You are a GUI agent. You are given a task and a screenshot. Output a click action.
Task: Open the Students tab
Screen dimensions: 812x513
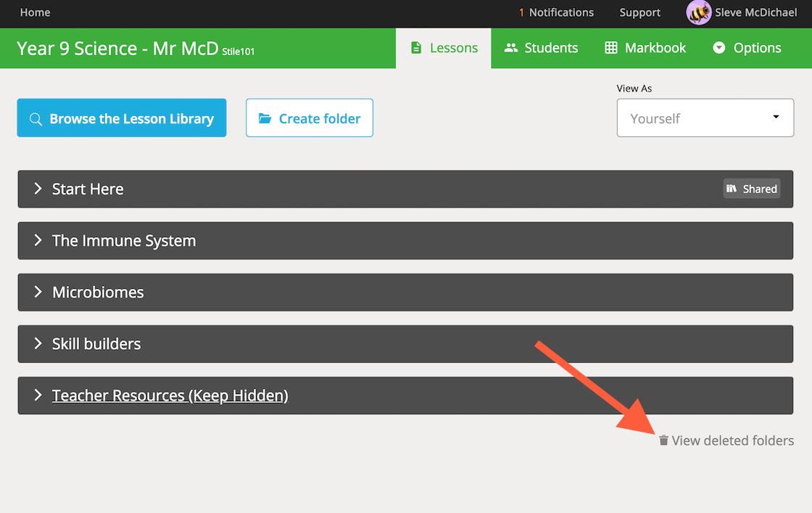pyautogui.click(x=541, y=48)
